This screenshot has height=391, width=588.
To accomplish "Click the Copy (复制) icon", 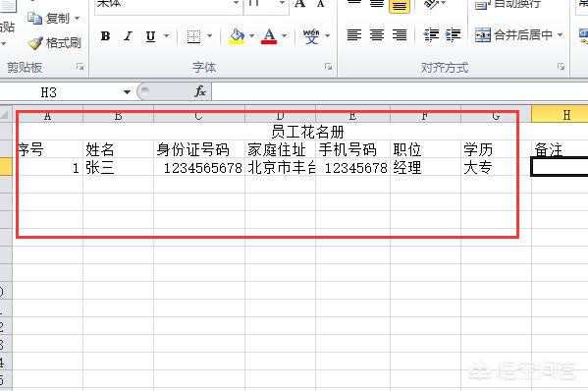I will [x=35, y=18].
